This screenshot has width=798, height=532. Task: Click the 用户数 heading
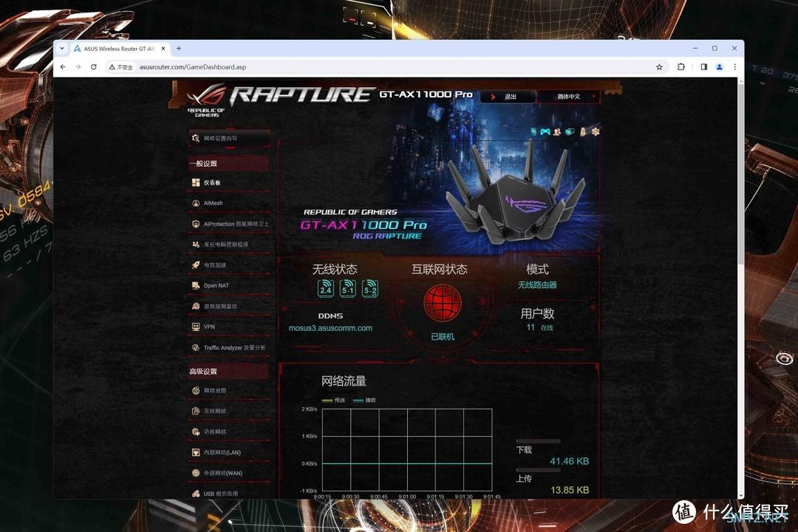(537, 313)
